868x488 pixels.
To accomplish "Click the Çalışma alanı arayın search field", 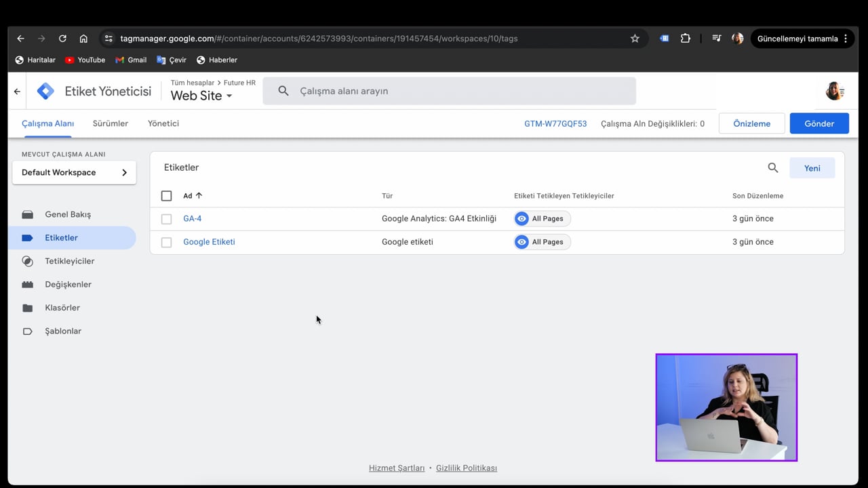I will pyautogui.click(x=449, y=91).
